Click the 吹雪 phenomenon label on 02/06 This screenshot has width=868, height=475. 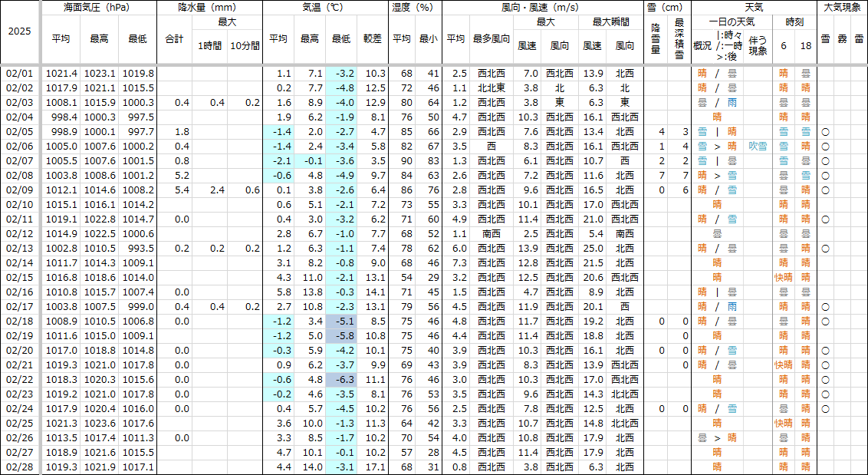click(x=758, y=147)
